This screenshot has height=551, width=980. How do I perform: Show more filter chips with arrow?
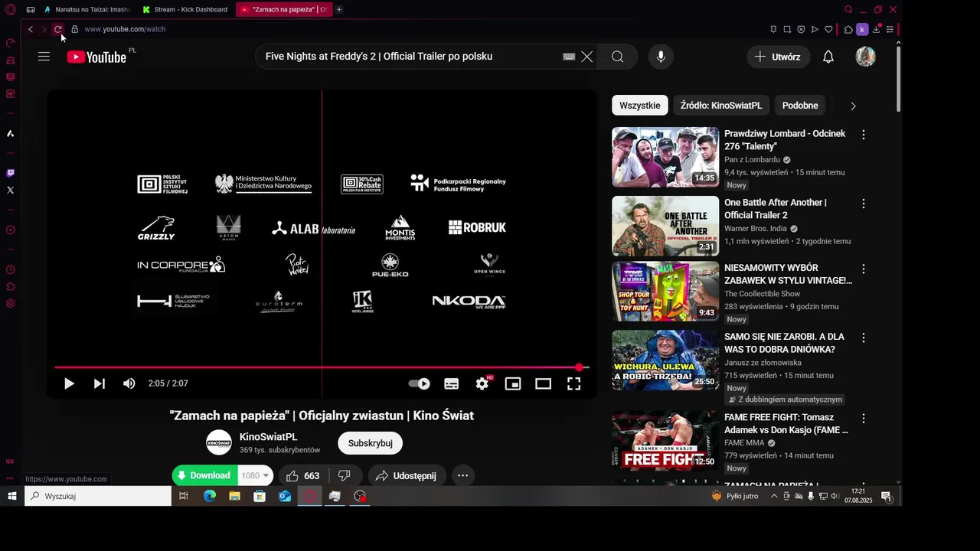click(x=853, y=106)
